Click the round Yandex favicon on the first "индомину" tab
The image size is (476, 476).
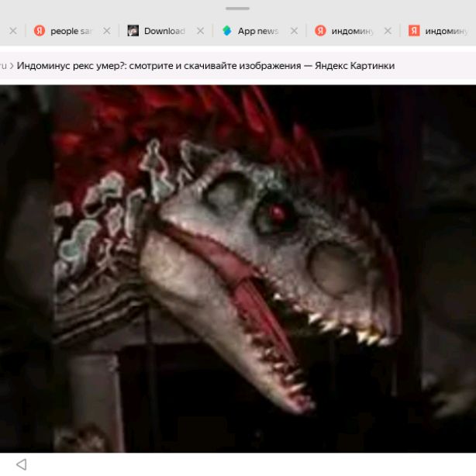coord(320,31)
